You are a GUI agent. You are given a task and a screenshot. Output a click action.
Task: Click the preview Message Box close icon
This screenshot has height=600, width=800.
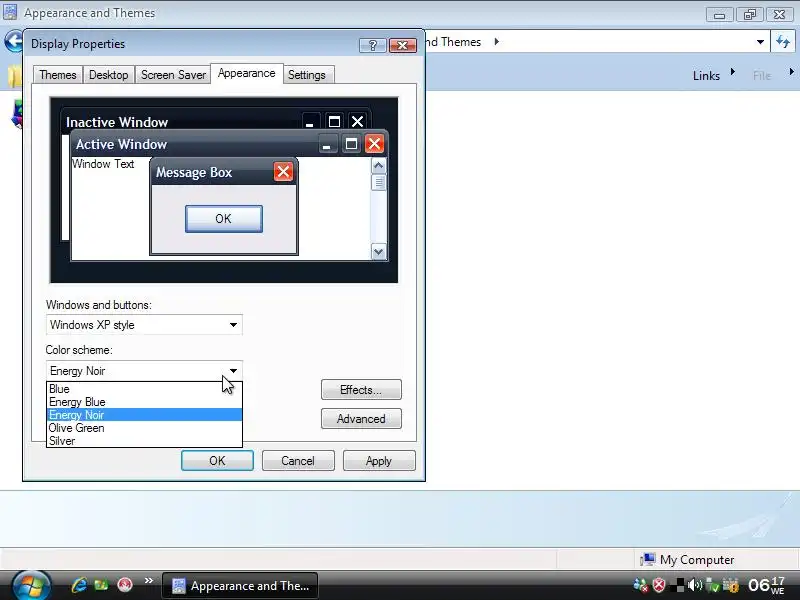click(283, 172)
